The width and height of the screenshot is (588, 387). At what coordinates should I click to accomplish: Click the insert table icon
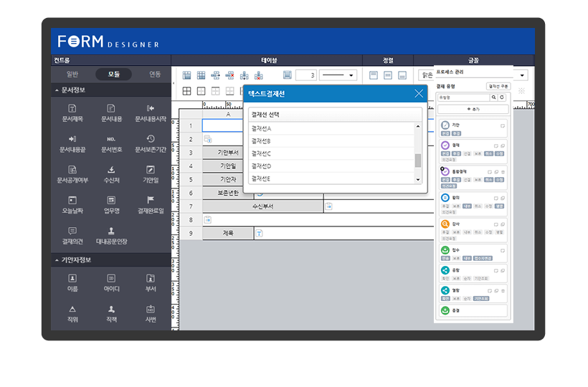pos(186,75)
